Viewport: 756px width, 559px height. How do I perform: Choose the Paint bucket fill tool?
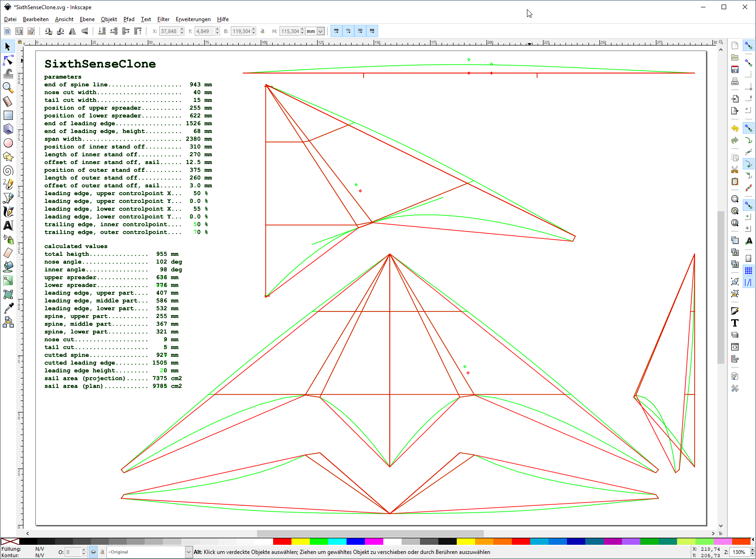tap(8, 267)
